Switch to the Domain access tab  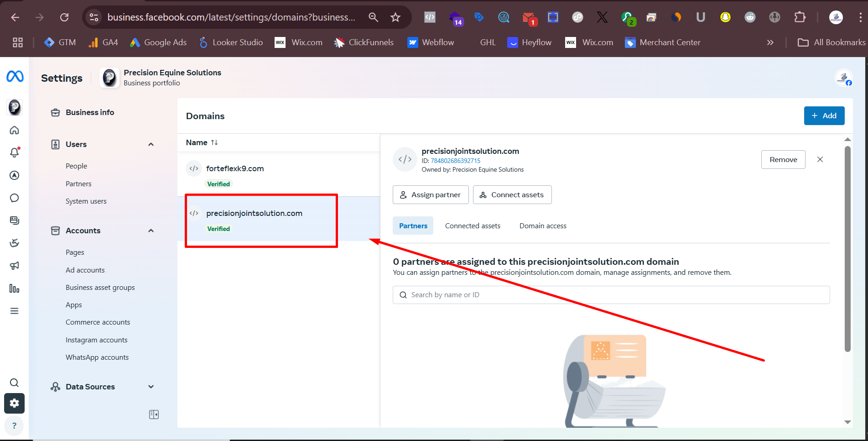point(543,226)
